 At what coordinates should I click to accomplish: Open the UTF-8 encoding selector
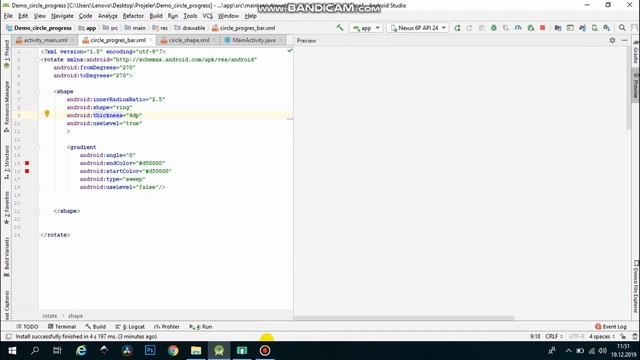[x=576, y=337]
